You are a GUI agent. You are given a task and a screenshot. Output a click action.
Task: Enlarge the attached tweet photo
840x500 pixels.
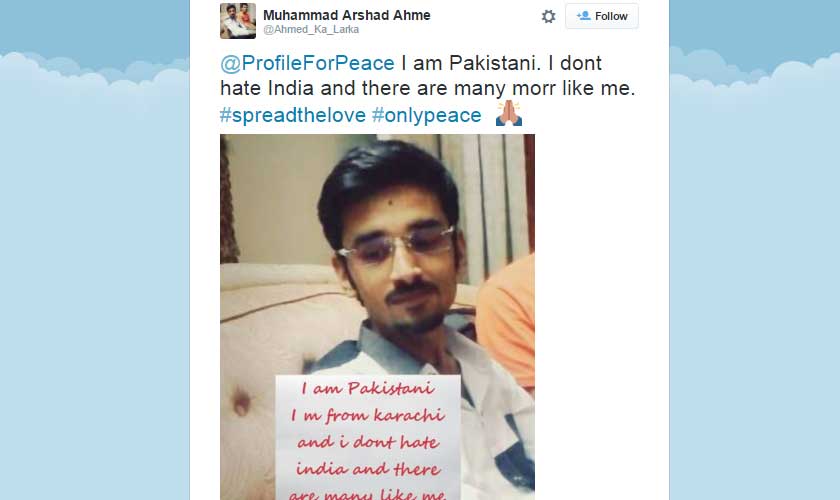[377, 317]
